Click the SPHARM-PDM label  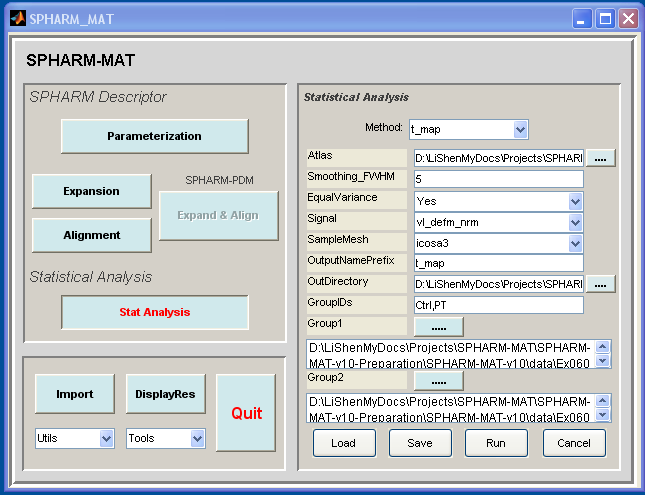219,180
